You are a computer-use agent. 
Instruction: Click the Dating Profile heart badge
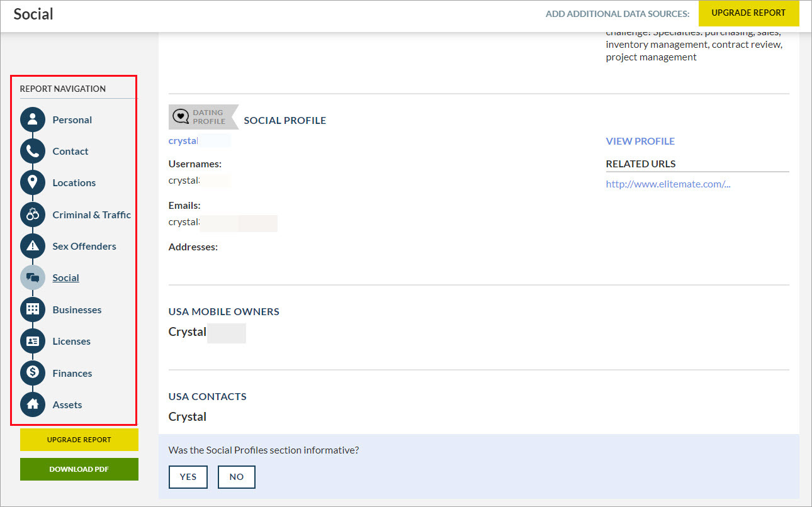(203, 117)
